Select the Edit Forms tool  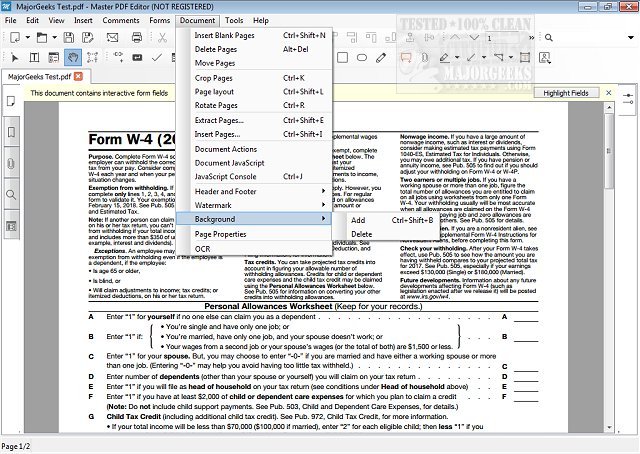coord(53,58)
